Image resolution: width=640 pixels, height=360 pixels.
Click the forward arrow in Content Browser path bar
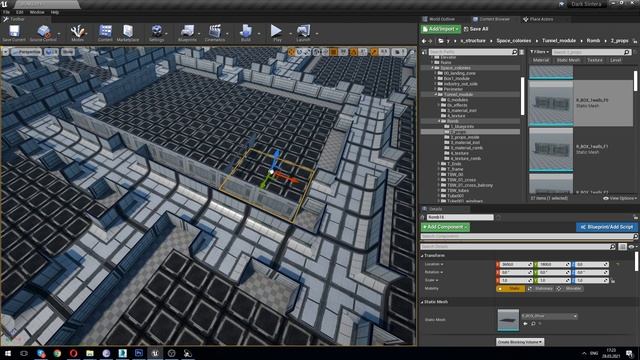tap(430, 41)
